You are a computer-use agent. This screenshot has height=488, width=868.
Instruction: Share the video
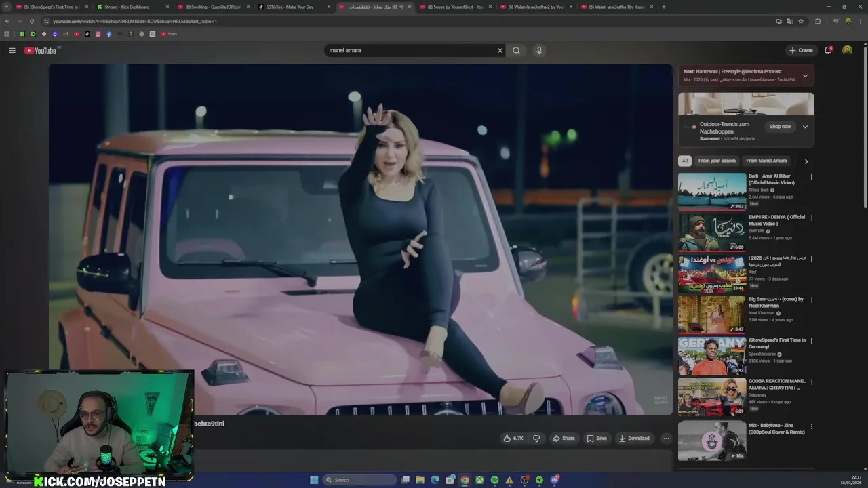pyautogui.click(x=564, y=439)
